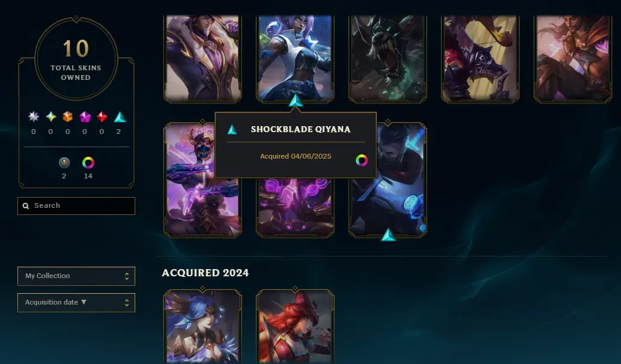Viewport: 621px width, 364px height.
Task: Click the teal triangle rarity gem in sidebar
Action: point(120,117)
